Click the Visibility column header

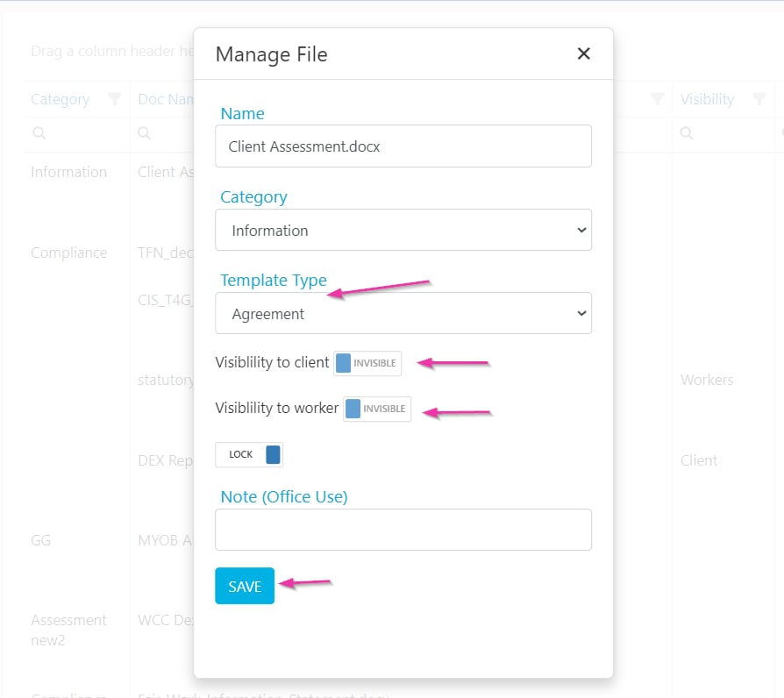pyautogui.click(x=707, y=99)
